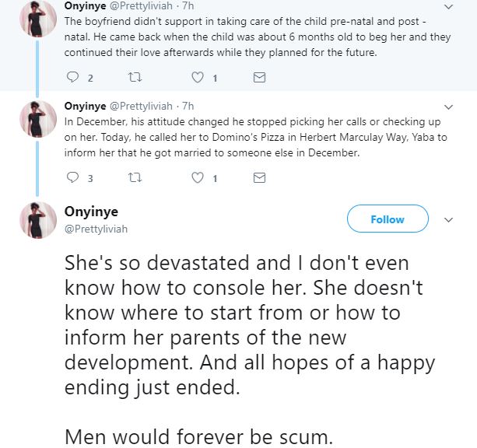The width and height of the screenshot is (477, 448).
Task: Like the Domino's Pizza tweet
Action: 198,178
